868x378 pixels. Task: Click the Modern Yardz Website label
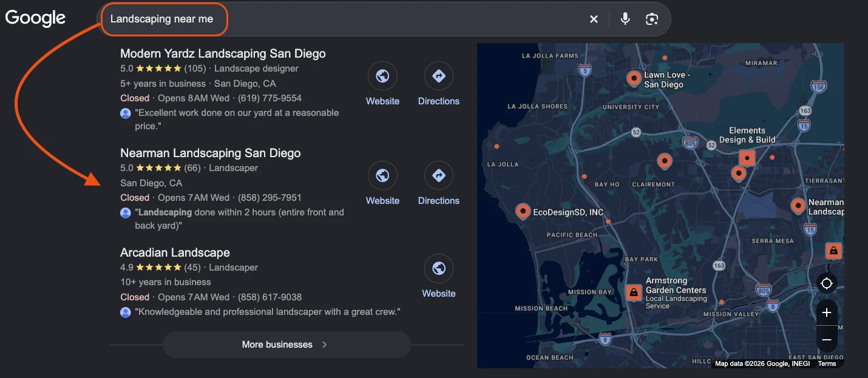(x=382, y=101)
